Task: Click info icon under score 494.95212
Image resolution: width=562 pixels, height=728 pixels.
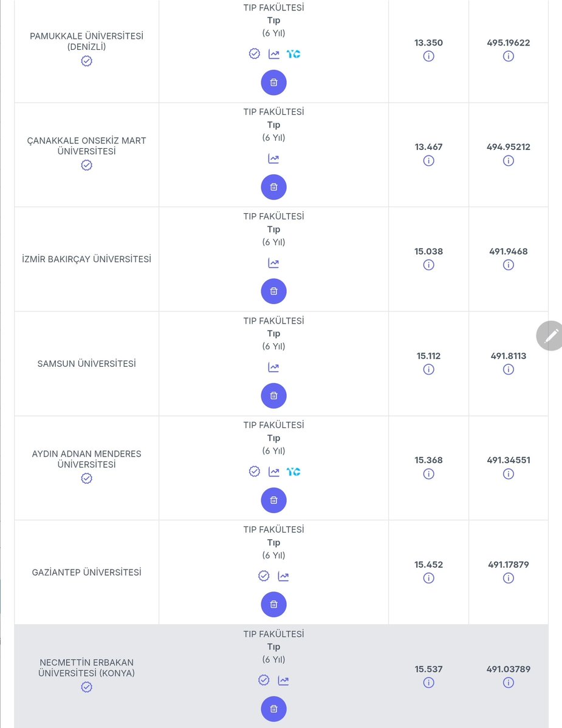Action: coord(509,161)
